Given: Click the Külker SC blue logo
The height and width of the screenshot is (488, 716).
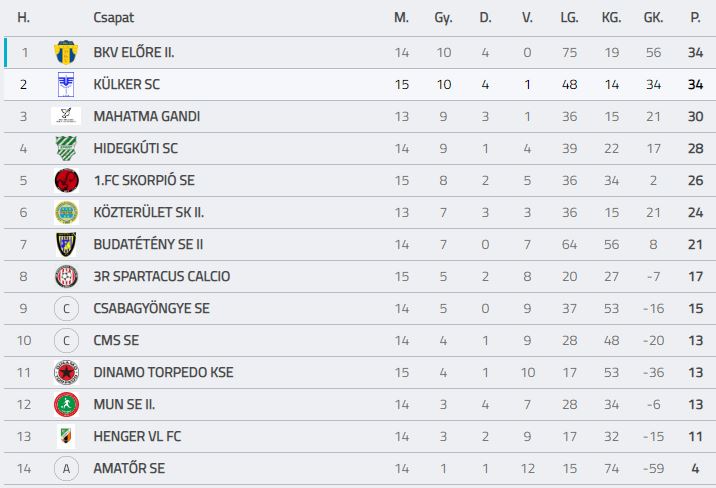Looking at the screenshot, I should pyautogui.click(x=66, y=84).
